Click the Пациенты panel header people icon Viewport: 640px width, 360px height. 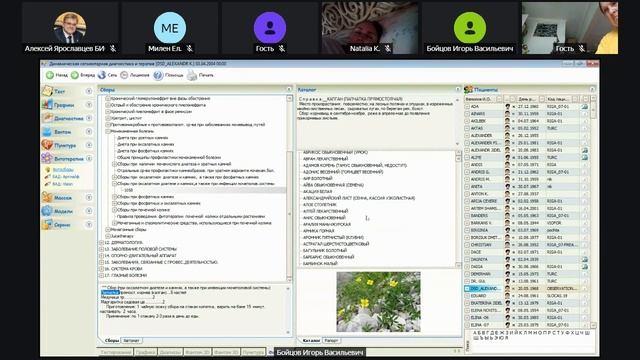tap(468, 89)
